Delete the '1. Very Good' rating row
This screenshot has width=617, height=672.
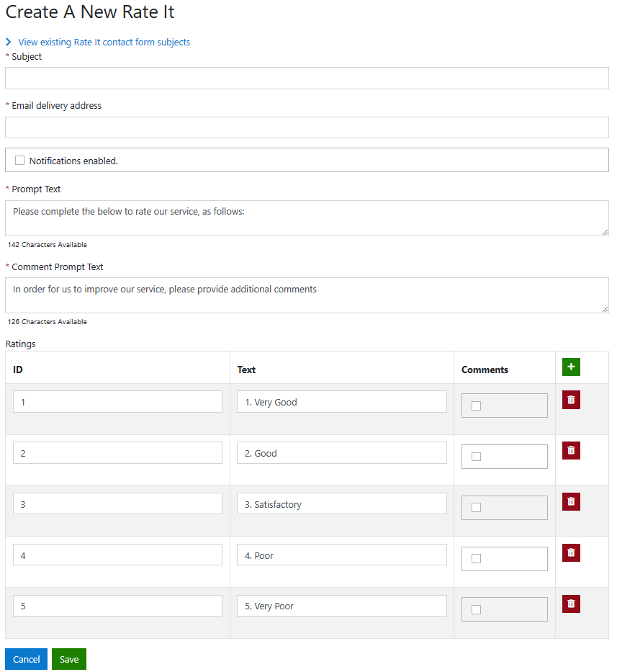tap(571, 400)
